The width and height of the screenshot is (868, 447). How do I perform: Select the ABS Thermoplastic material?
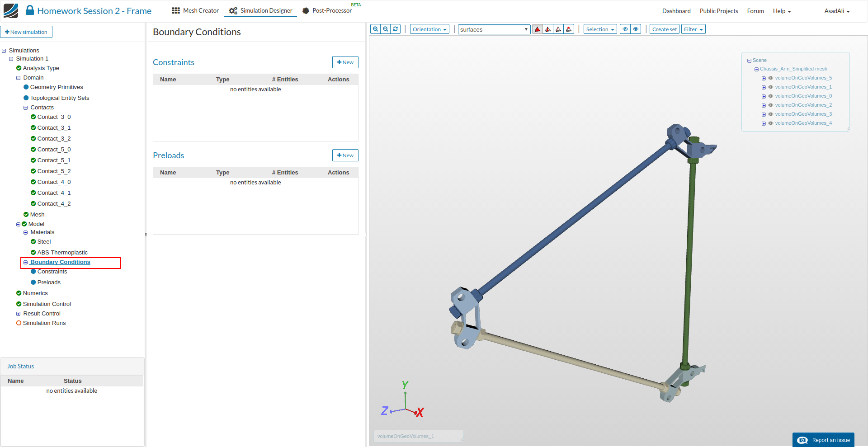coord(62,253)
